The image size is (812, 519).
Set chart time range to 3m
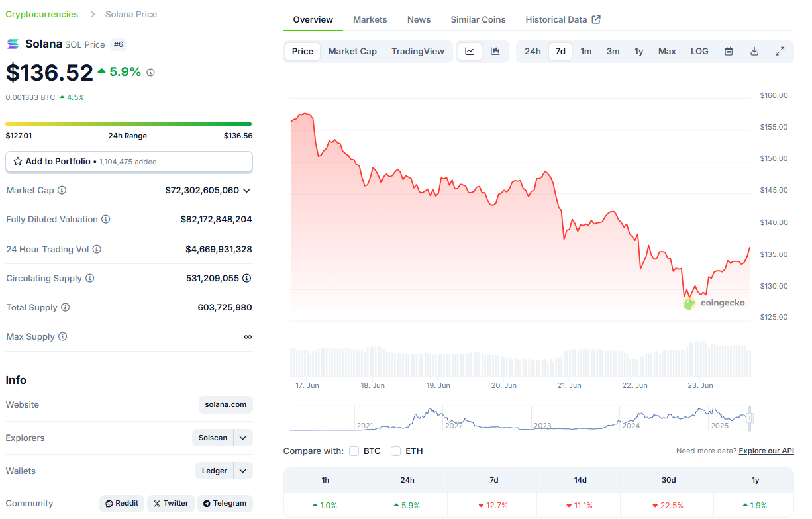613,52
